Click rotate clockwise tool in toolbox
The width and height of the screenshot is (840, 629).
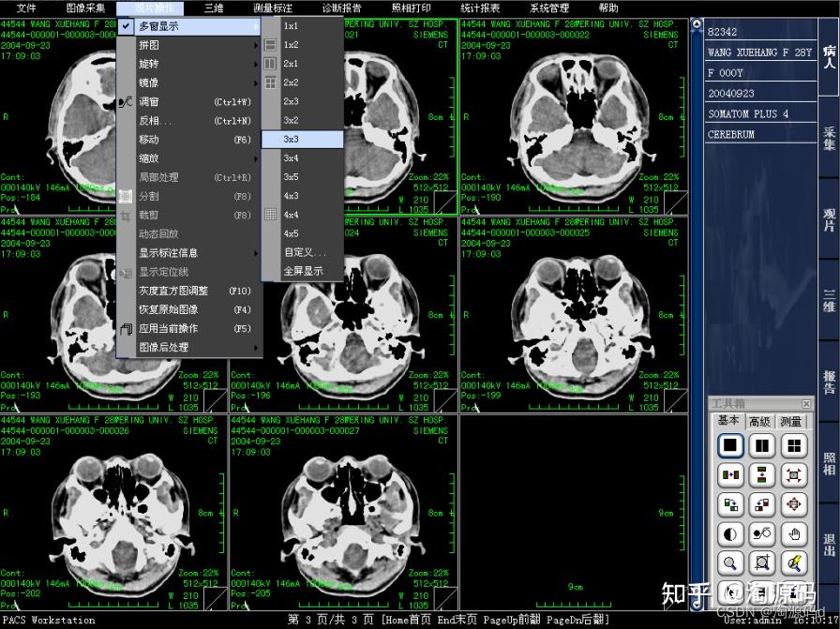pyautogui.click(x=730, y=504)
